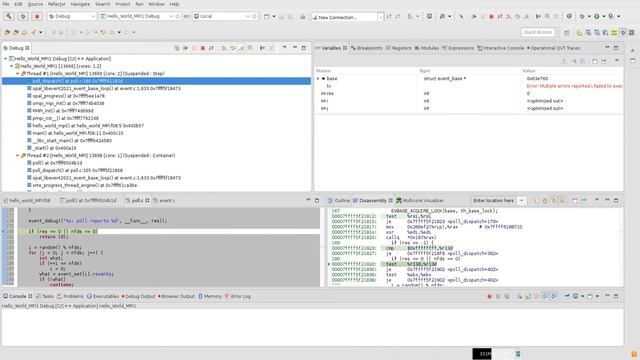Select the res variable row

click(x=469, y=93)
